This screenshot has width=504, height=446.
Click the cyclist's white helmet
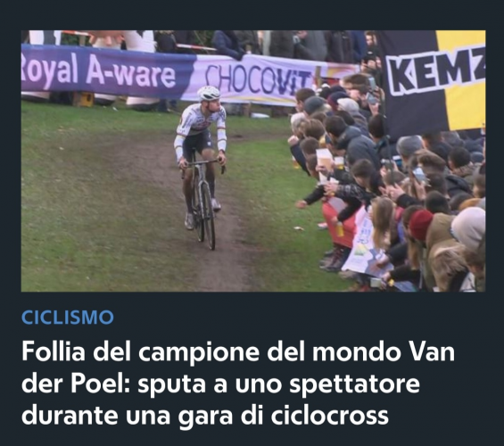click(x=209, y=94)
